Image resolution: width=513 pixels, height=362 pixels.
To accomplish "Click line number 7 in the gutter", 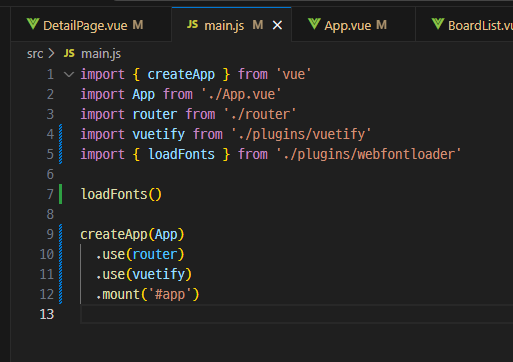I will (x=50, y=194).
